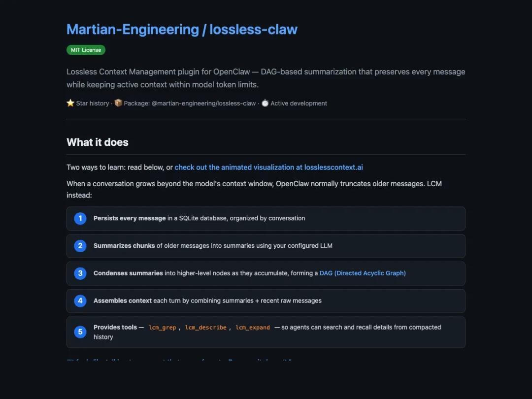Click the Active development status text

299,103
